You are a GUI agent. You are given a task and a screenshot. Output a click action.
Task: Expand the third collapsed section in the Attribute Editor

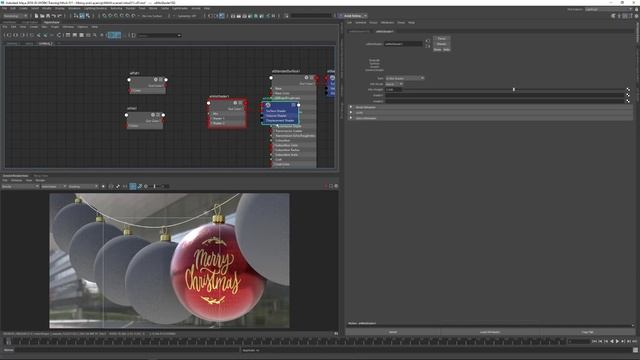(x=351, y=118)
